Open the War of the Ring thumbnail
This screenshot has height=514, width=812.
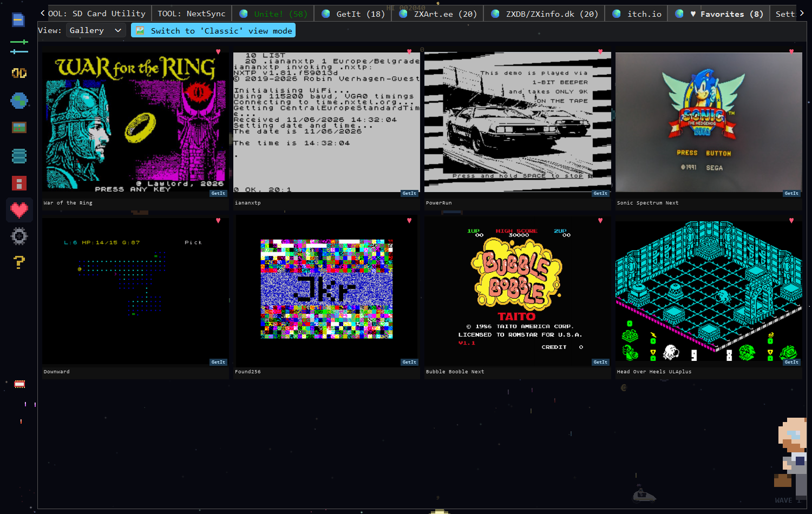click(135, 122)
